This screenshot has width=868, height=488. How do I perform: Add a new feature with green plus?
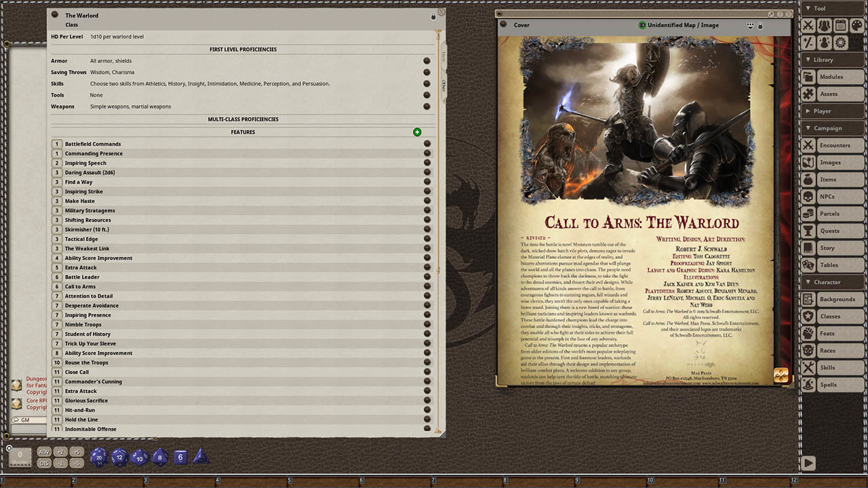pos(417,132)
